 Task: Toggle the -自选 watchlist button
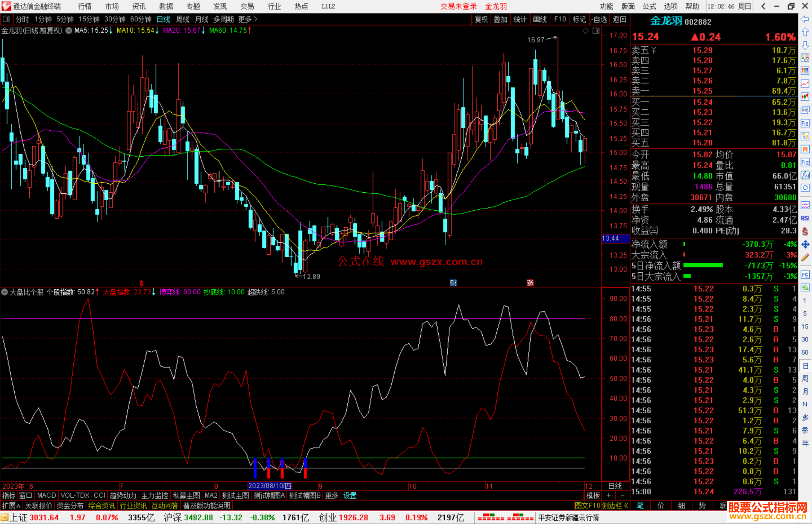pyautogui.click(x=598, y=19)
